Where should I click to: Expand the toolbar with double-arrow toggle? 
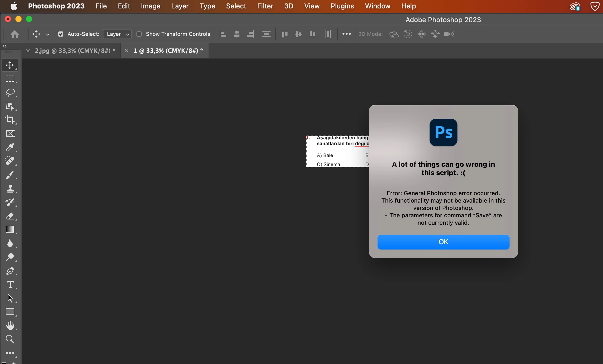tap(5, 46)
